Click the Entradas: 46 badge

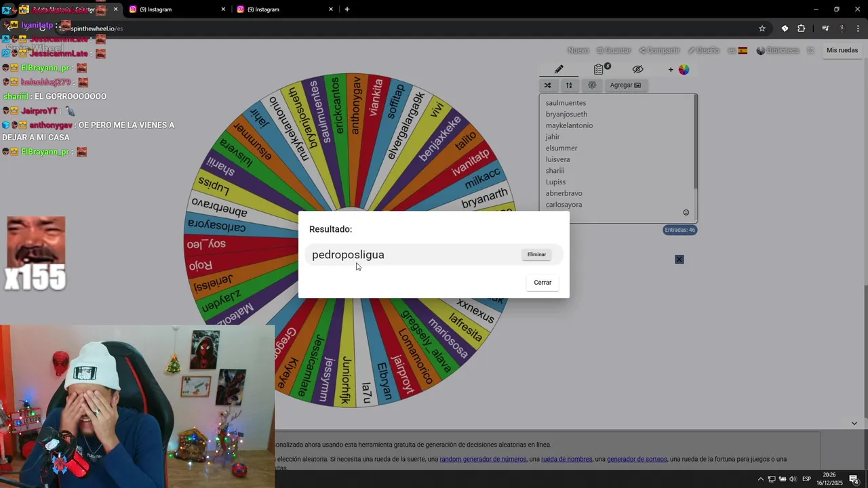[x=679, y=230]
